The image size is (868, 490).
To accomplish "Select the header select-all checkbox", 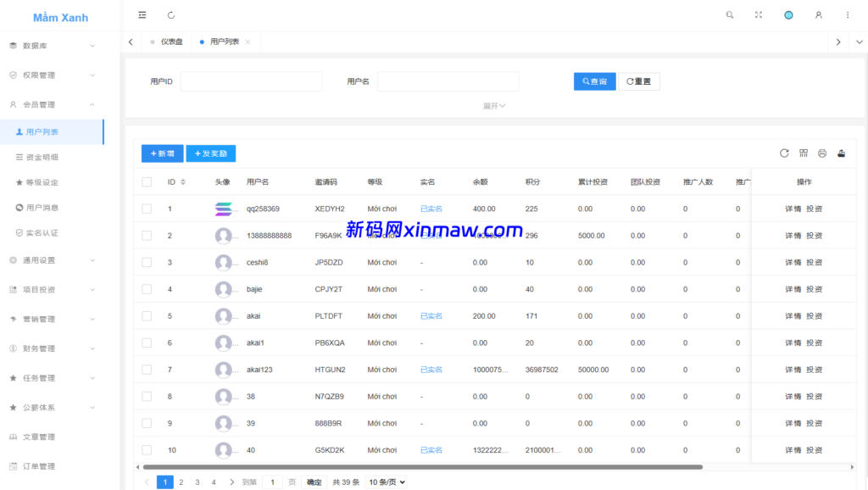I will click(x=147, y=181).
